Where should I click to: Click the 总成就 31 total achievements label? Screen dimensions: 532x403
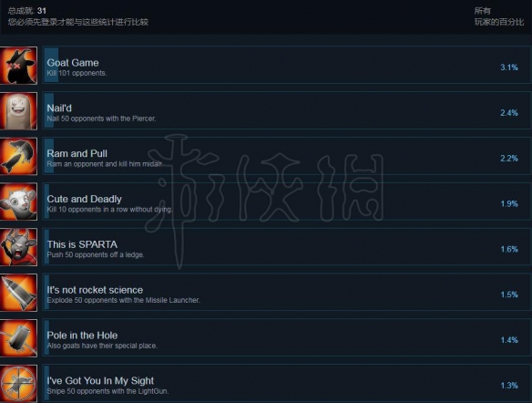(x=26, y=11)
